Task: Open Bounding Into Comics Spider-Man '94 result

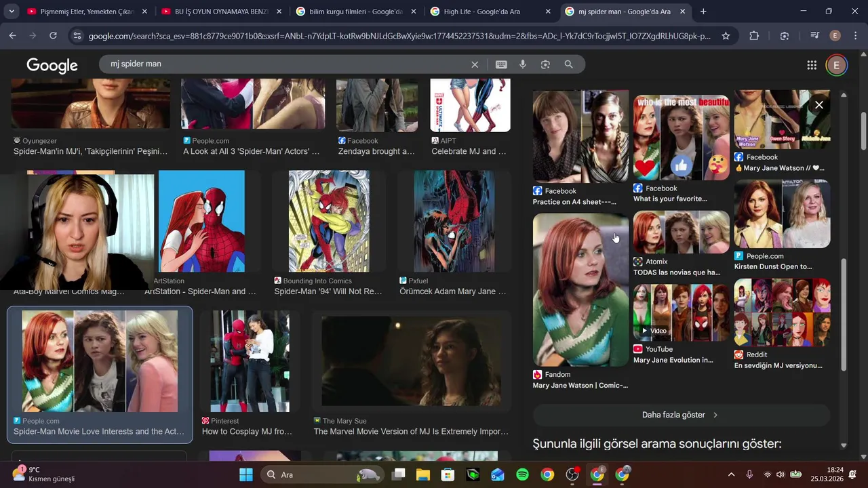Action: coord(328,291)
